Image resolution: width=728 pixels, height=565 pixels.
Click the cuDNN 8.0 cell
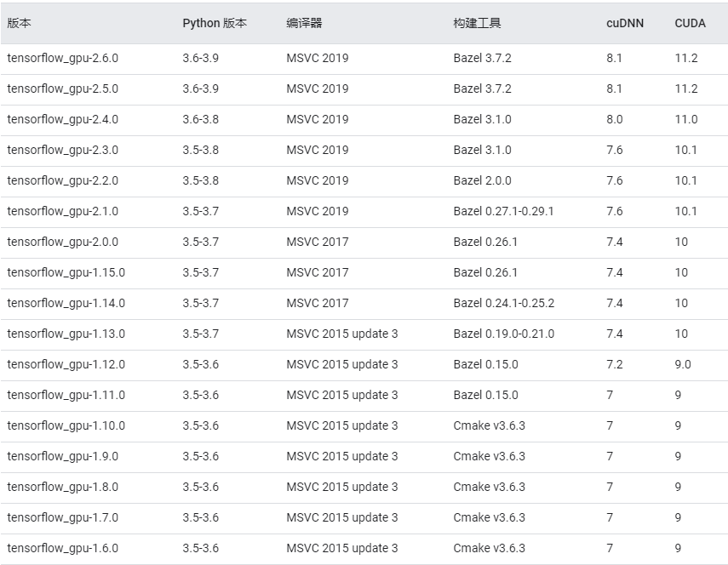tap(615, 119)
